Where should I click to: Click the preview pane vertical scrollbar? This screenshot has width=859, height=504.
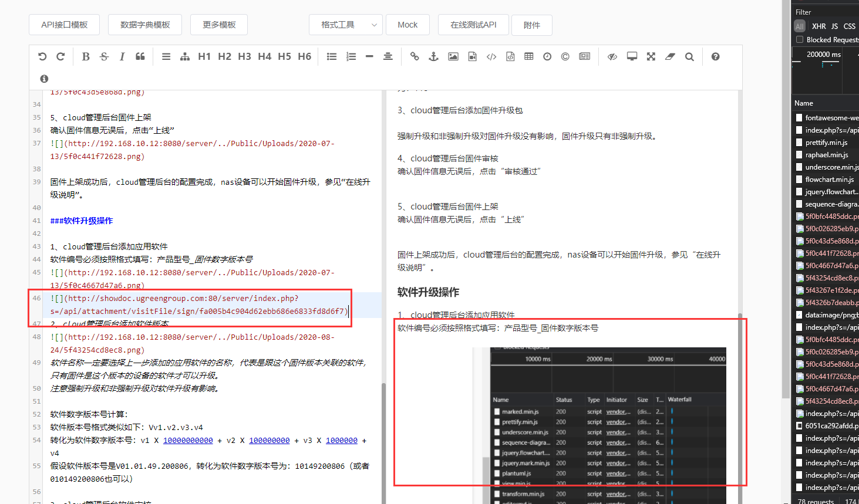[x=740, y=408]
